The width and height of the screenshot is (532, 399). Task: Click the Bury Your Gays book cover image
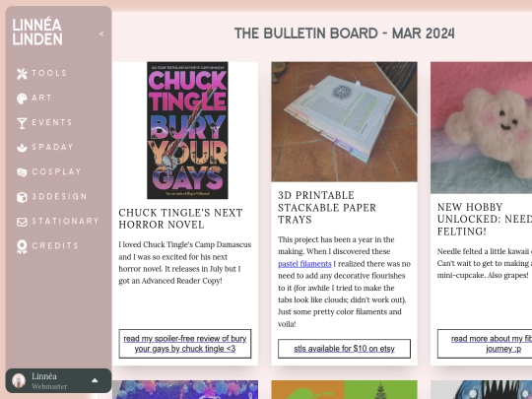tap(187, 130)
